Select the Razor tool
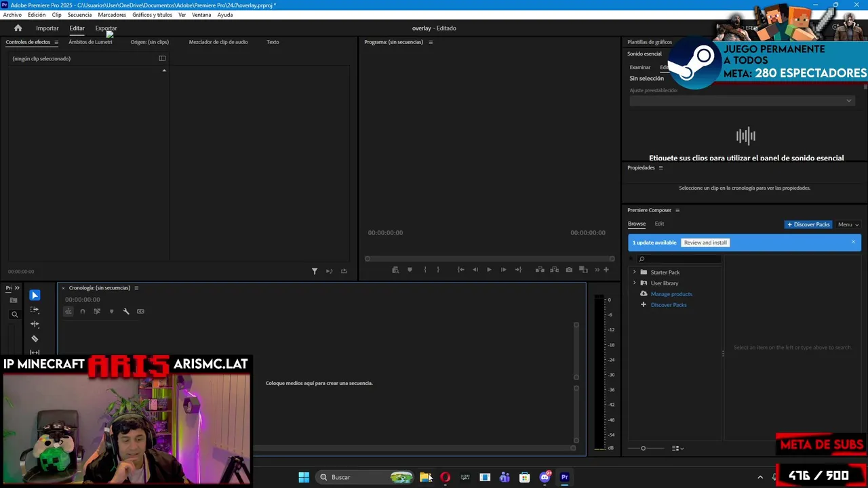This screenshot has height=488, width=868. click(35, 338)
